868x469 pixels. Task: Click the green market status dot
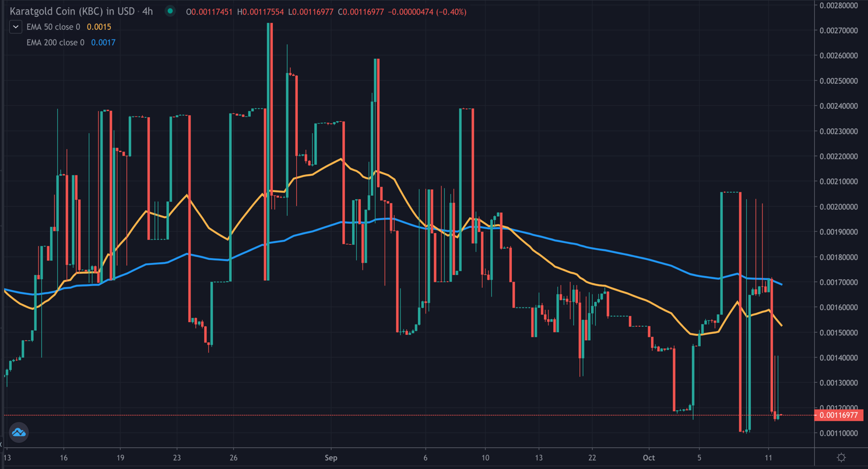[x=170, y=11]
